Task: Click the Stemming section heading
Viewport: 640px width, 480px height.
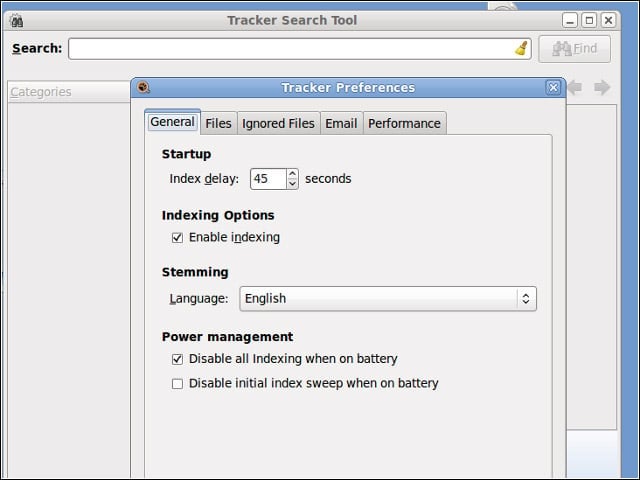Action: coord(195,272)
